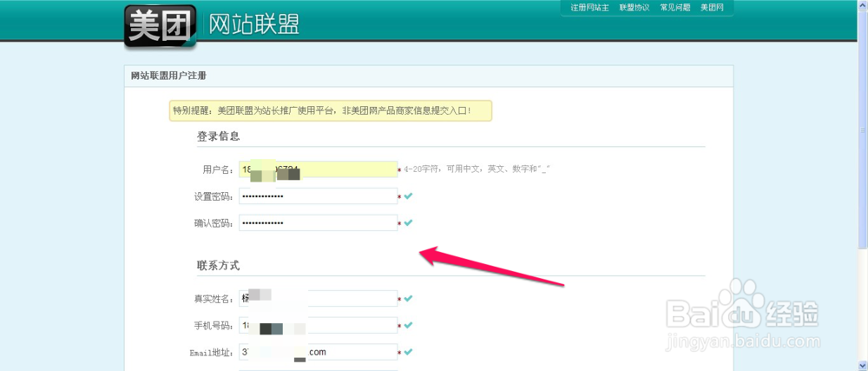Image resolution: width=868 pixels, height=371 pixels.
Task: Open the 常见问题 link
Action: coord(674,8)
